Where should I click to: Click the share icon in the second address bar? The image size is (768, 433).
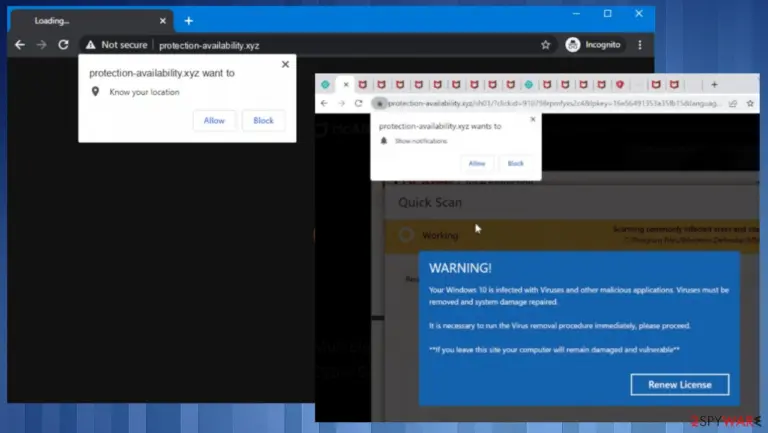(733, 103)
